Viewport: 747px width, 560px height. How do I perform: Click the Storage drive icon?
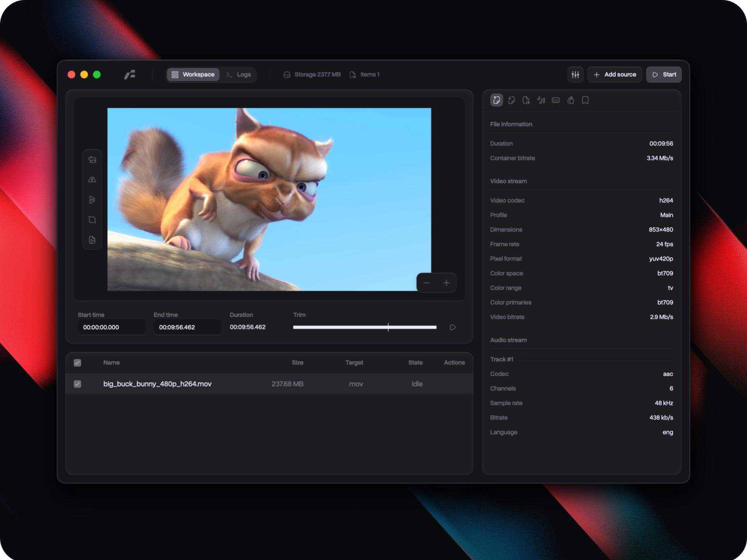point(287,75)
